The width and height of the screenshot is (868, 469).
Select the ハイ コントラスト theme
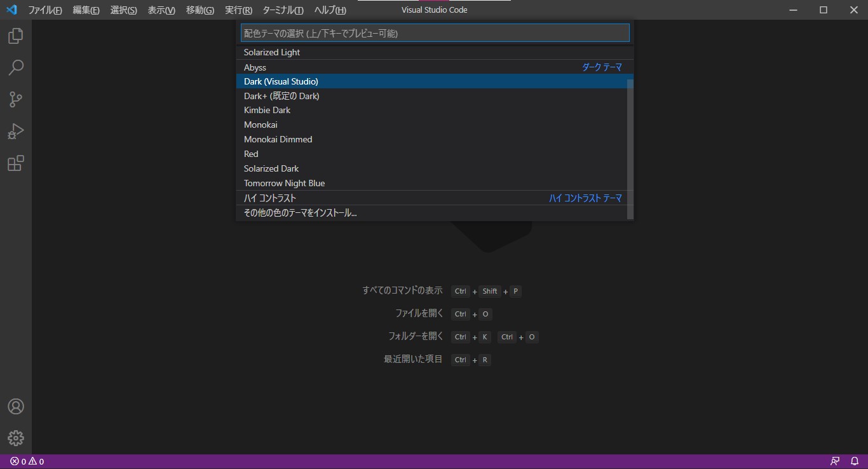(x=435, y=198)
